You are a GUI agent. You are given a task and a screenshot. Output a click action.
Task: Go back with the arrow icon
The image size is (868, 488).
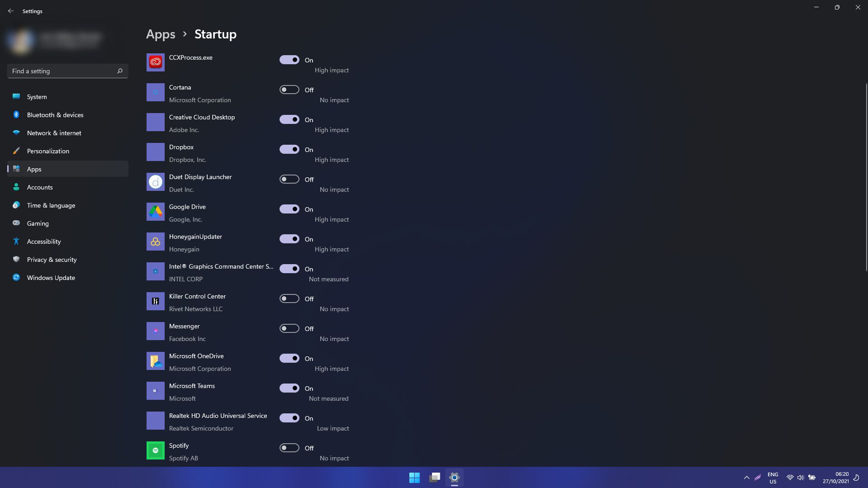pos(11,11)
